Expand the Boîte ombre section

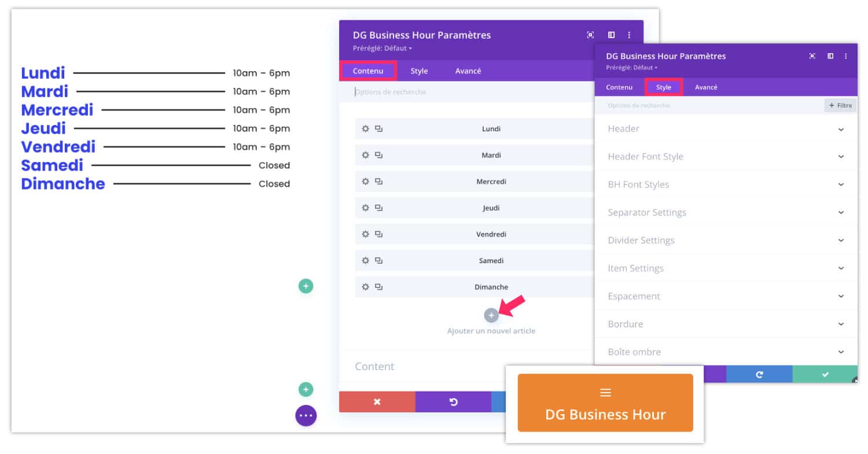click(726, 352)
